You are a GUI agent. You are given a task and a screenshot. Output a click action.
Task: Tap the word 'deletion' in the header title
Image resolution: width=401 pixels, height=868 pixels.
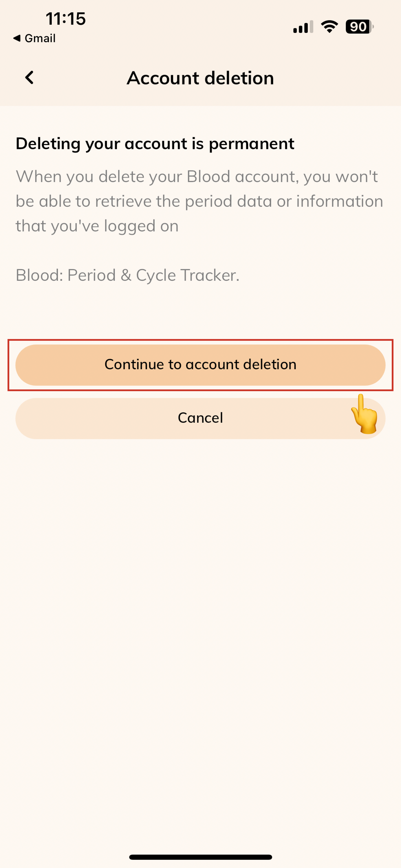coord(239,78)
